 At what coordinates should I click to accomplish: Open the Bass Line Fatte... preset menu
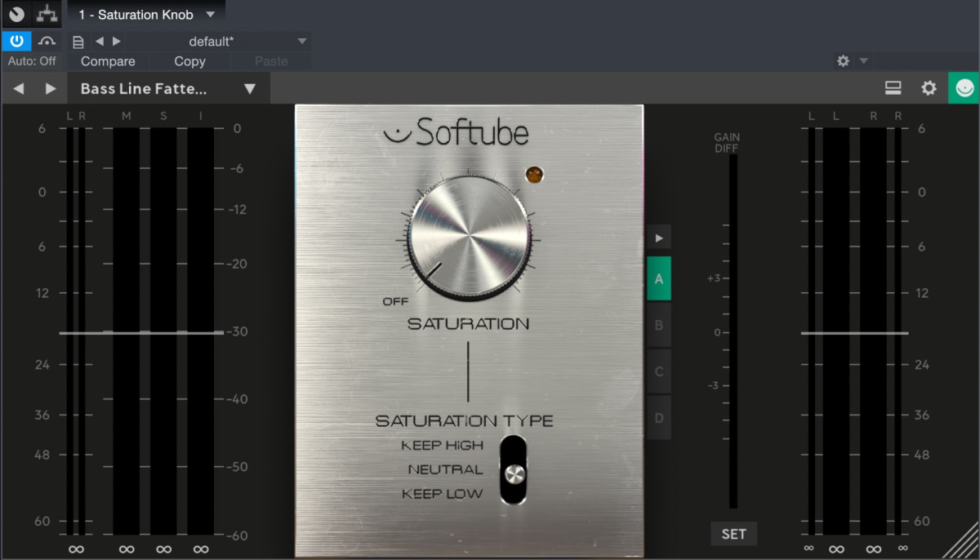pyautogui.click(x=168, y=89)
